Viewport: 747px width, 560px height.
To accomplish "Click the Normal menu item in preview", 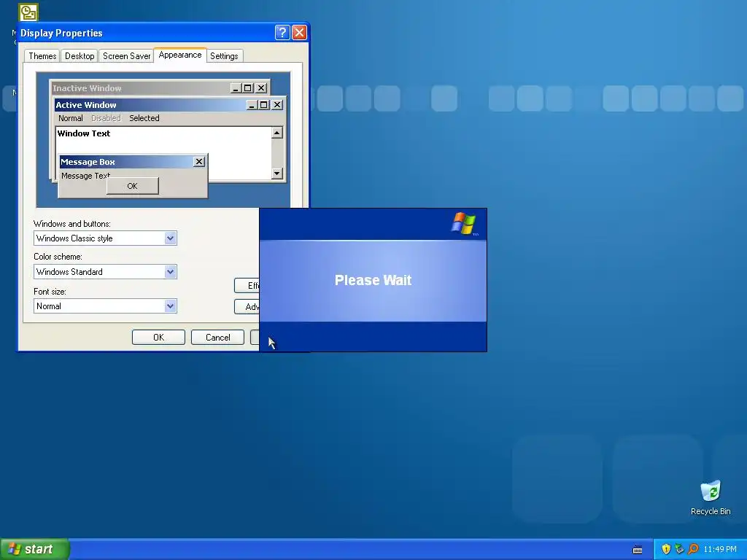I will tap(71, 118).
